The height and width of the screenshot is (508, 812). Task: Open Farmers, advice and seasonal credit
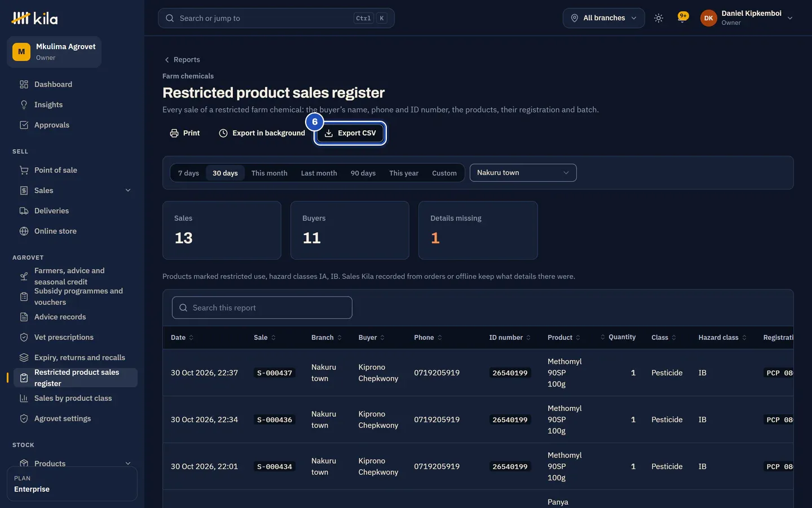75,276
